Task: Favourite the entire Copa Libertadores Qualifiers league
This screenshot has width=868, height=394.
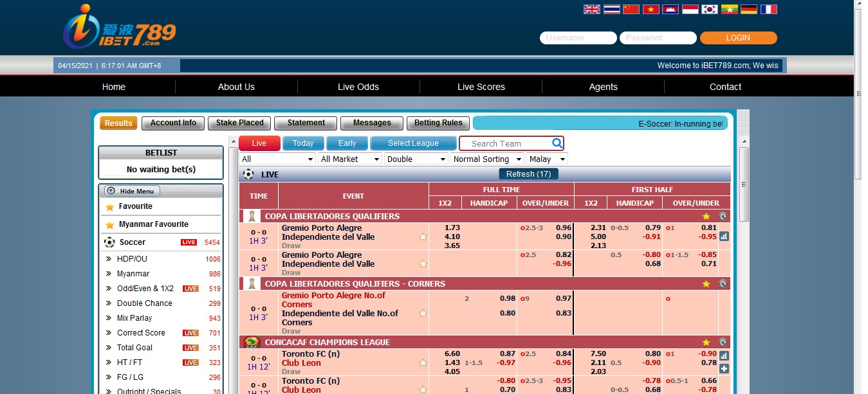Action: coord(706,216)
